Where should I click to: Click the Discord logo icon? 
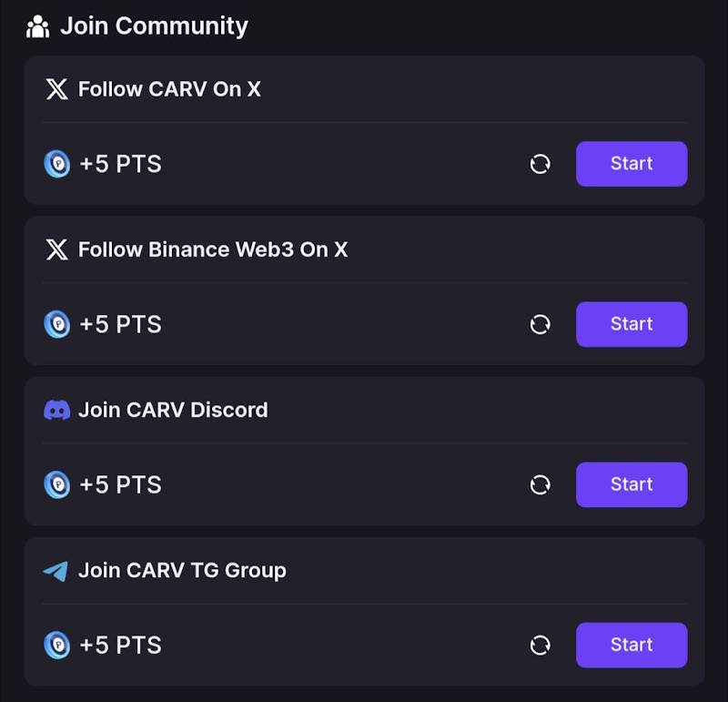[x=56, y=411]
